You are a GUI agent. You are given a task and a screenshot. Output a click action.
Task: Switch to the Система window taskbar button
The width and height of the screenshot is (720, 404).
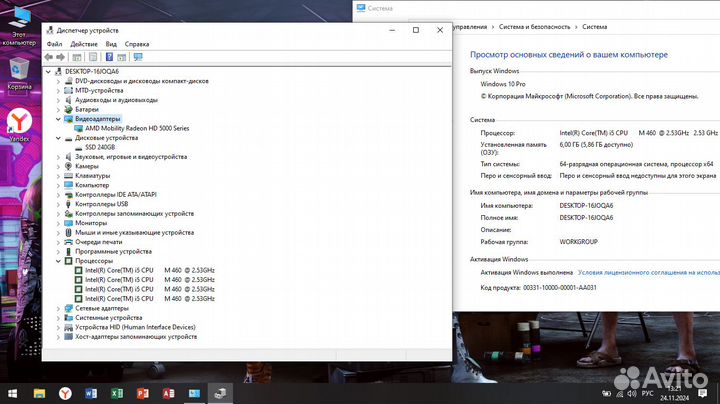tap(194, 393)
